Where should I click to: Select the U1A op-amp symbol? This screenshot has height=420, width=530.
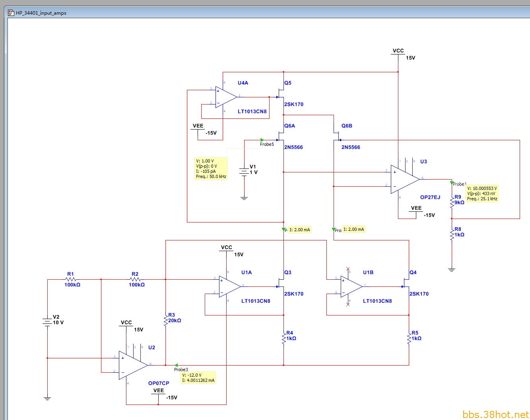click(x=230, y=286)
